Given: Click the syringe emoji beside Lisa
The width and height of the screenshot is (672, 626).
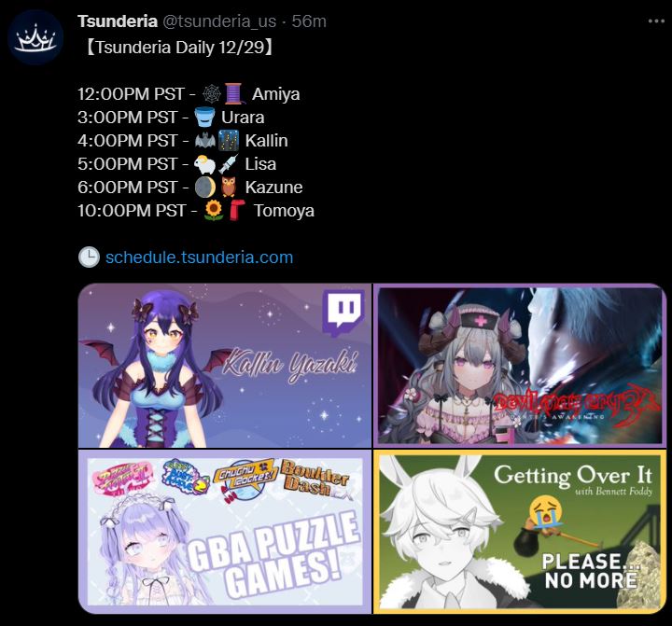Looking at the screenshot, I should pos(229,163).
